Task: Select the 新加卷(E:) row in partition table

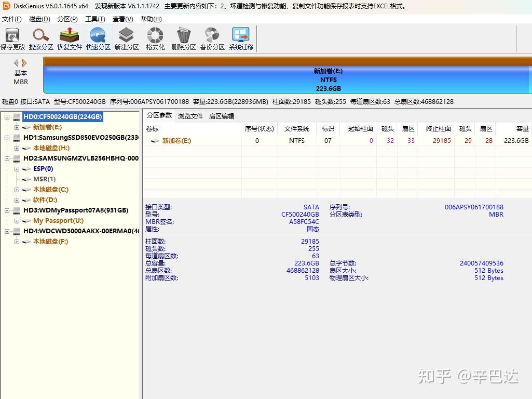Action: [x=337, y=141]
